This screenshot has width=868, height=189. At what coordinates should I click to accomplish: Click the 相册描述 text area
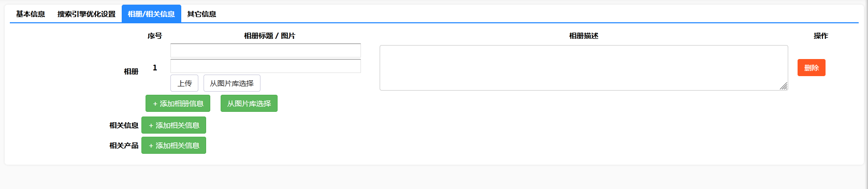(x=584, y=68)
